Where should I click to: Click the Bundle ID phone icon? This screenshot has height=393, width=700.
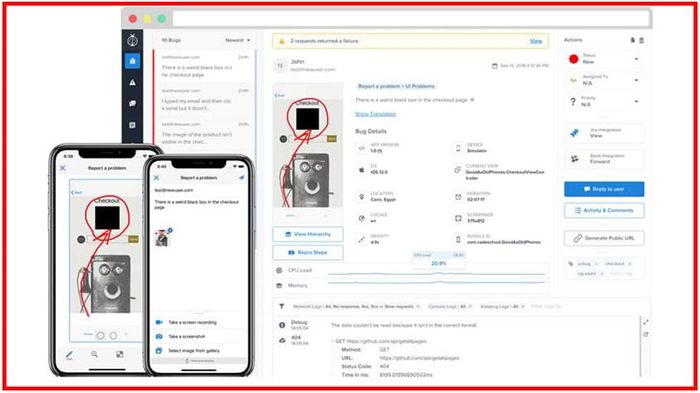click(x=458, y=239)
